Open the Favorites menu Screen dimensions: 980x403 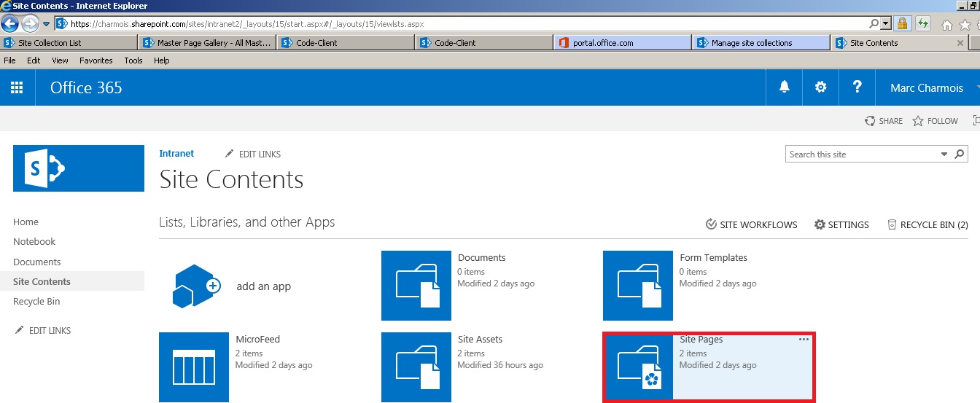tap(96, 60)
